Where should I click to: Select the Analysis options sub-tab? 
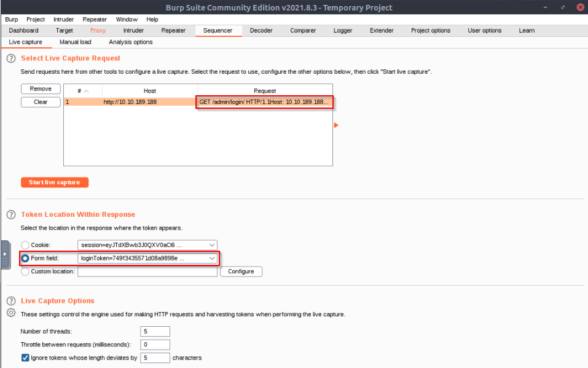(x=130, y=42)
